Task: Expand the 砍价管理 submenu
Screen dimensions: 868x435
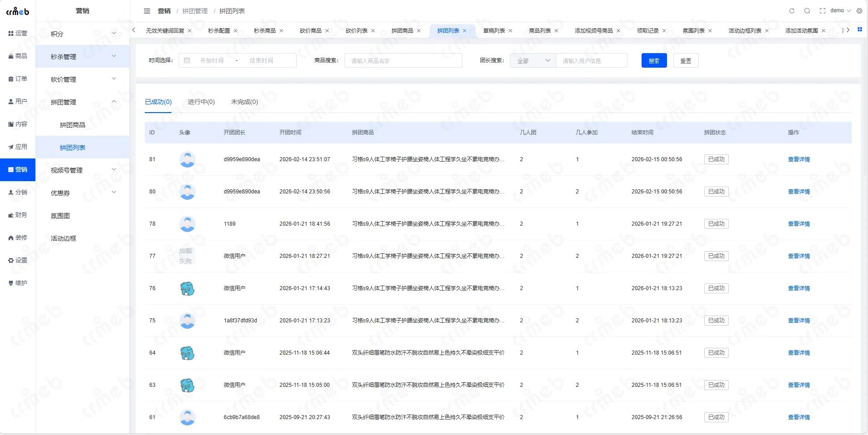Action: click(x=83, y=79)
